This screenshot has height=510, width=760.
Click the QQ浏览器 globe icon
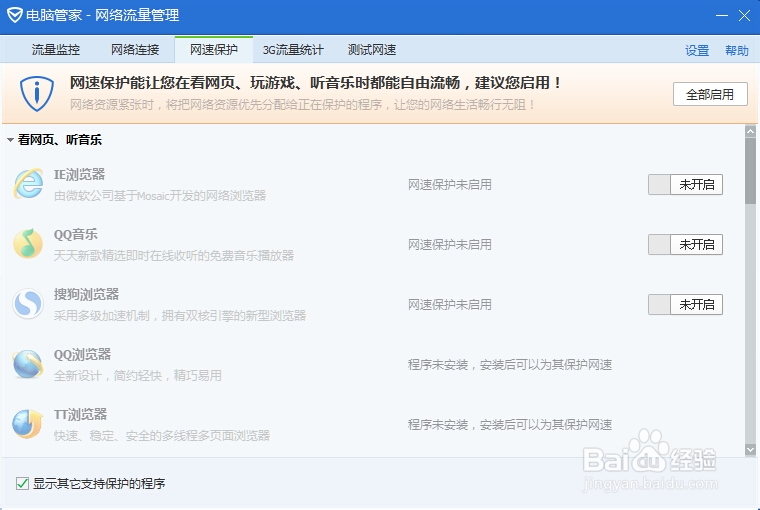[28, 364]
